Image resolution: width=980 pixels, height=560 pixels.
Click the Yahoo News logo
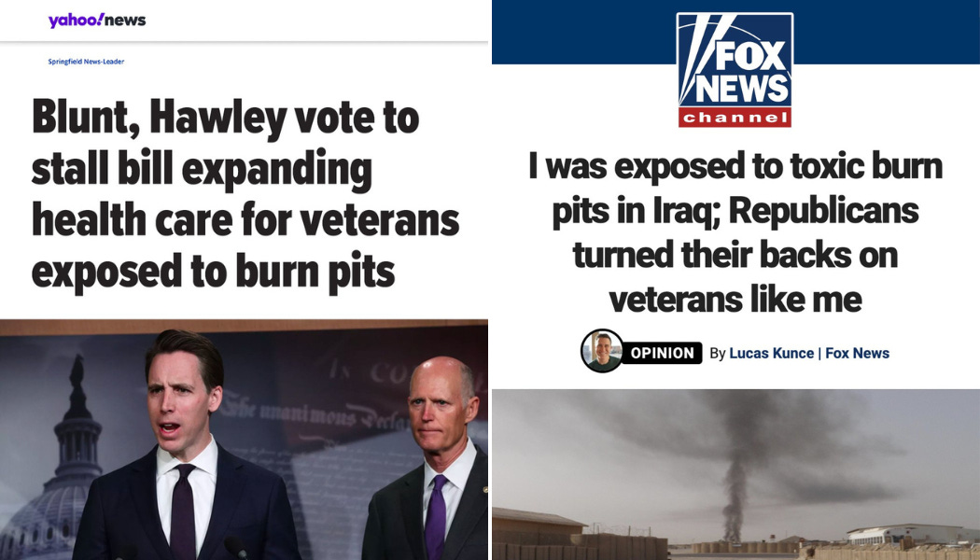click(97, 20)
